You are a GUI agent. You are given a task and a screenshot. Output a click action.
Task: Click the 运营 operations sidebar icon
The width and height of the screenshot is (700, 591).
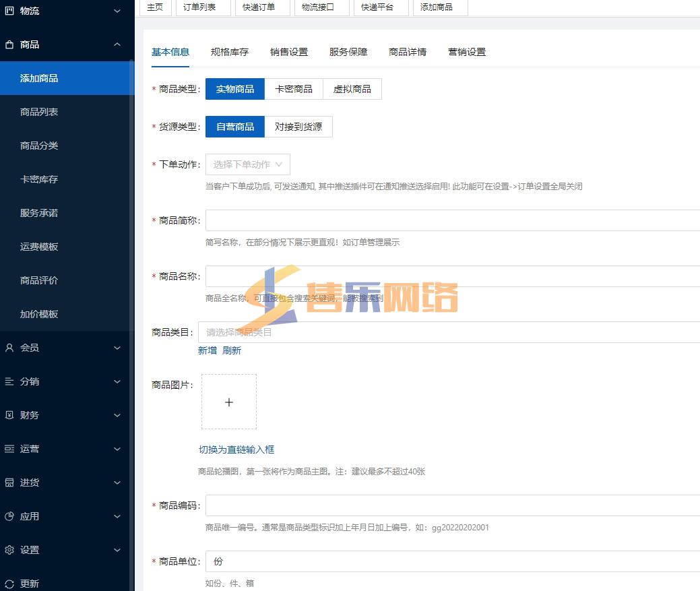[9, 449]
